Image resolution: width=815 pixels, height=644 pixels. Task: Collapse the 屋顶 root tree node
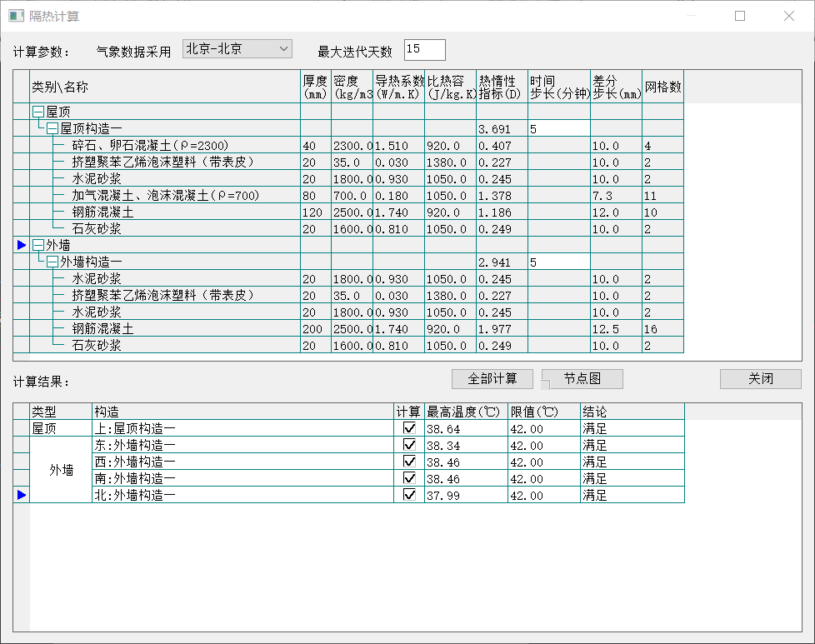coord(37,112)
